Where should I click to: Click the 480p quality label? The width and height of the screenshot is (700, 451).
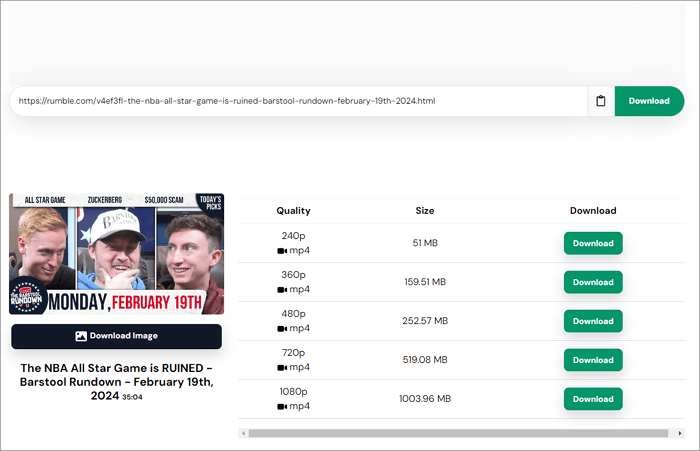(293, 313)
